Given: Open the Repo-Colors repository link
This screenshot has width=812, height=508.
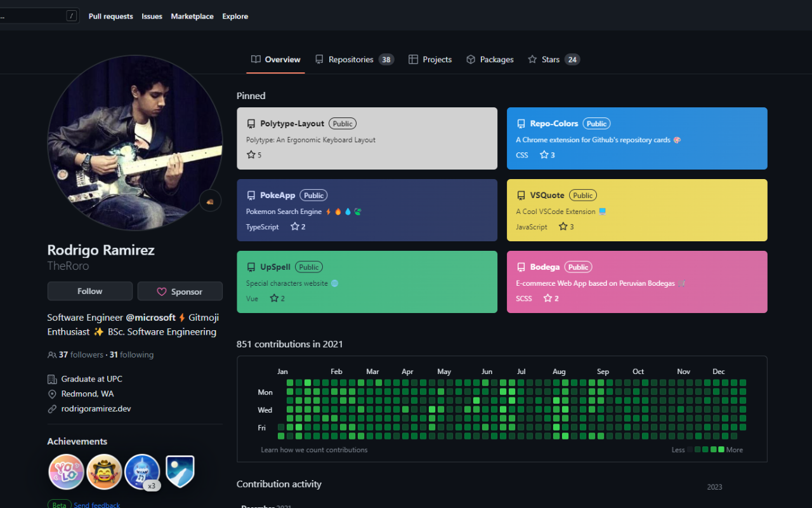Looking at the screenshot, I should point(554,124).
